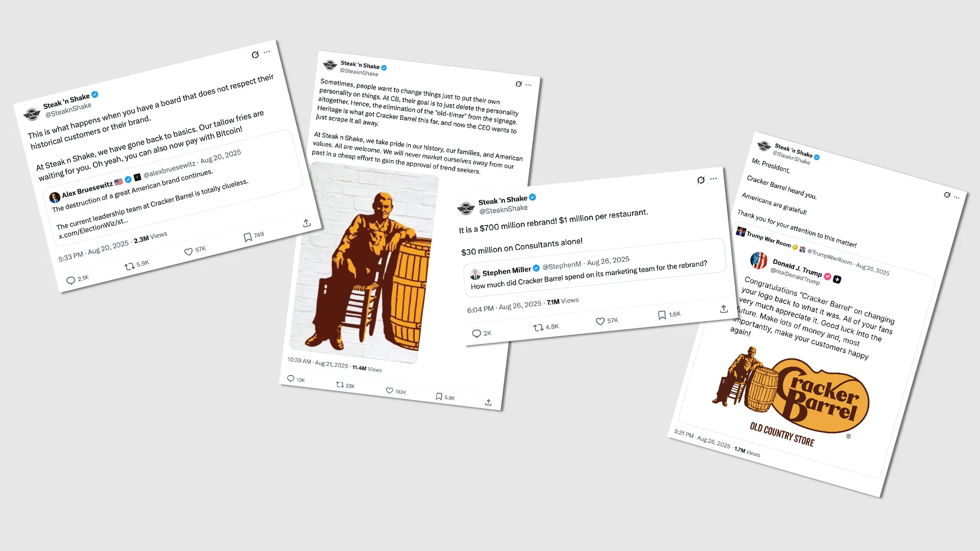Like the old-timer image tweet with 193K

pos(390,391)
